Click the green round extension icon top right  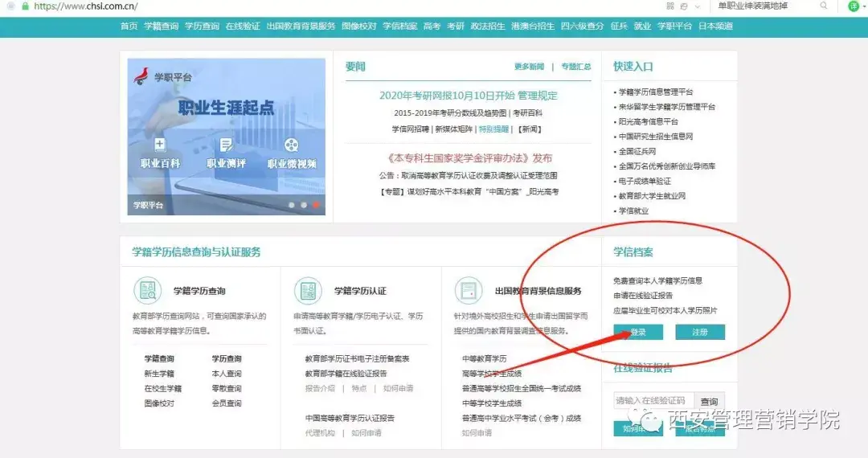[854, 6]
